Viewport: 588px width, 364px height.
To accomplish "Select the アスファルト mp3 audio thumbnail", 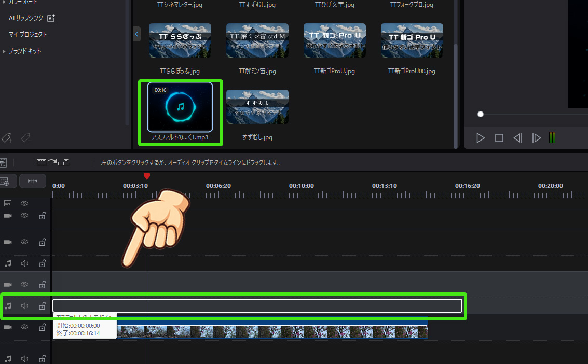I will point(180,107).
